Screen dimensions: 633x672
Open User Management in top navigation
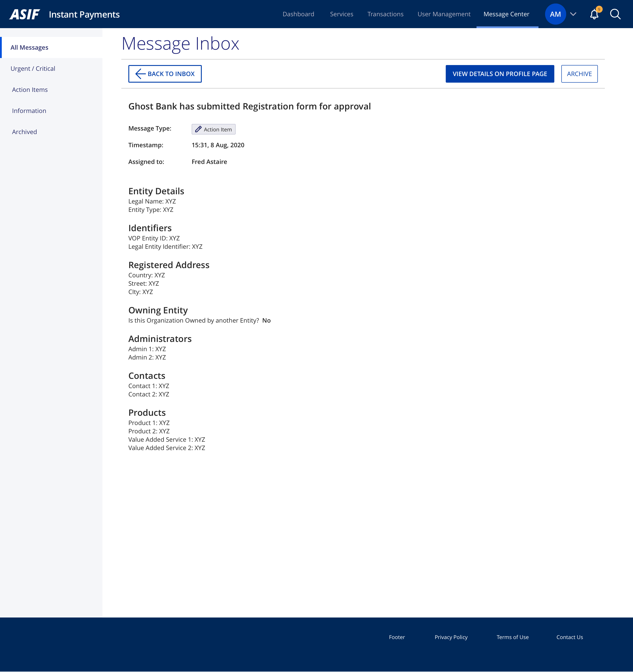(x=444, y=14)
